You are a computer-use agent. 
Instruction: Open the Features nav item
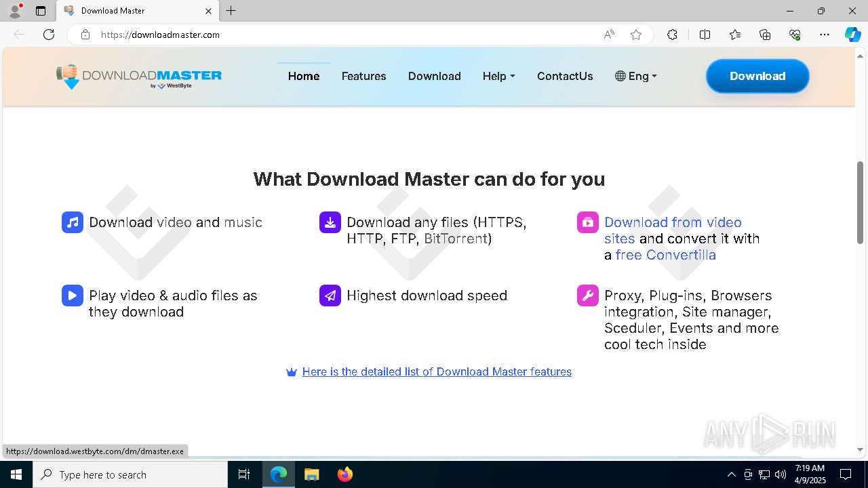tap(363, 76)
